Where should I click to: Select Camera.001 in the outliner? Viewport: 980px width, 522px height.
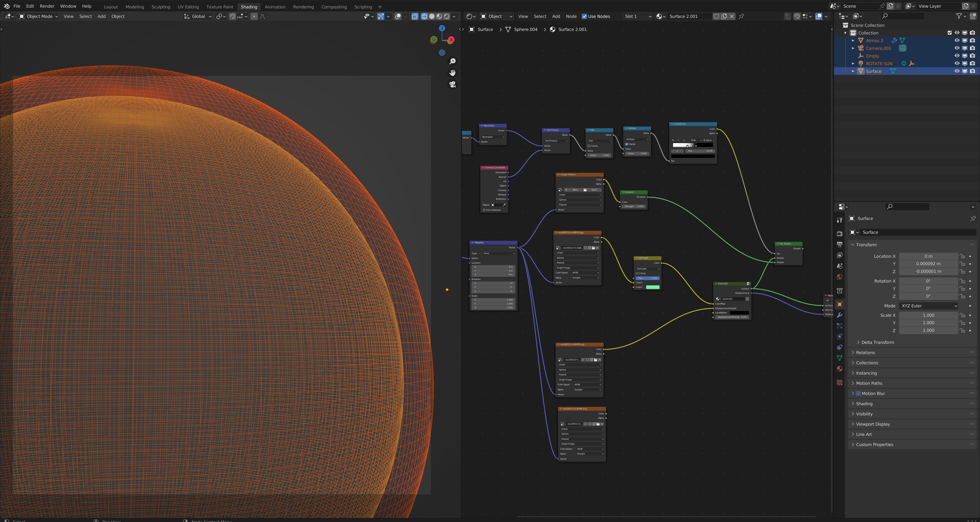(x=878, y=48)
